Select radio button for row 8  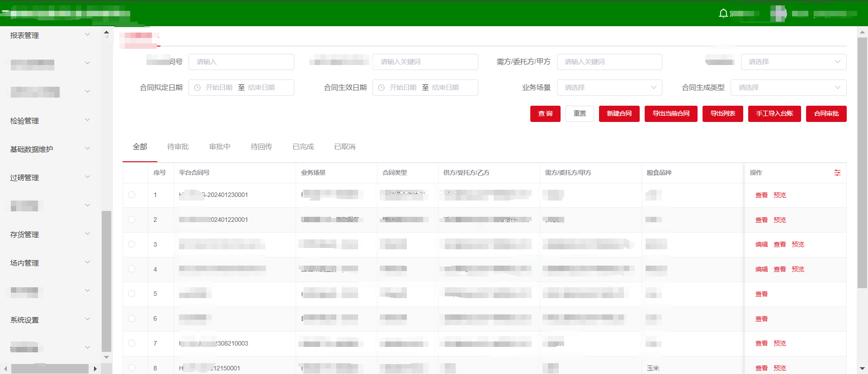click(x=132, y=368)
